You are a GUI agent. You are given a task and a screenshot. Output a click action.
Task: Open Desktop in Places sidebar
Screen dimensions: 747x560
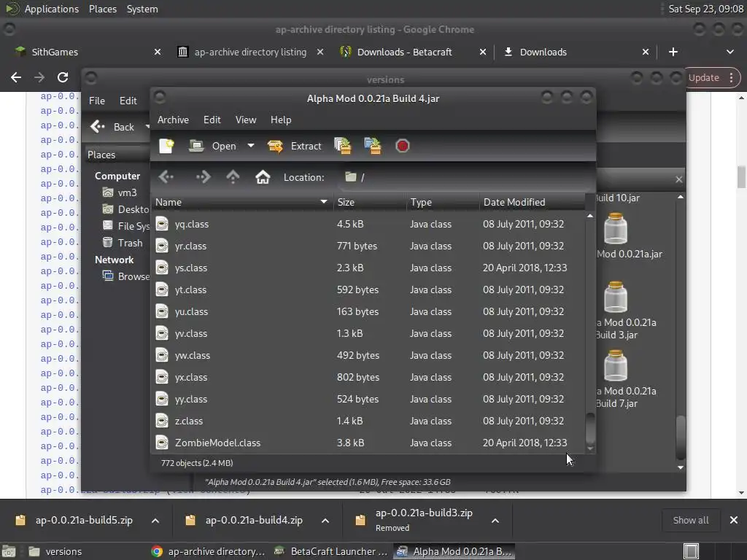click(x=125, y=209)
